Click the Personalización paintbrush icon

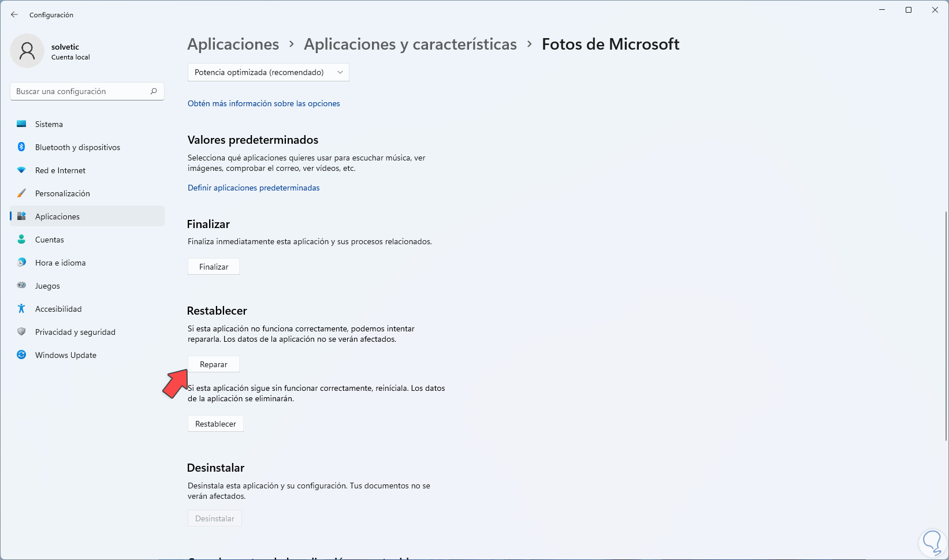pyautogui.click(x=21, y=193)
